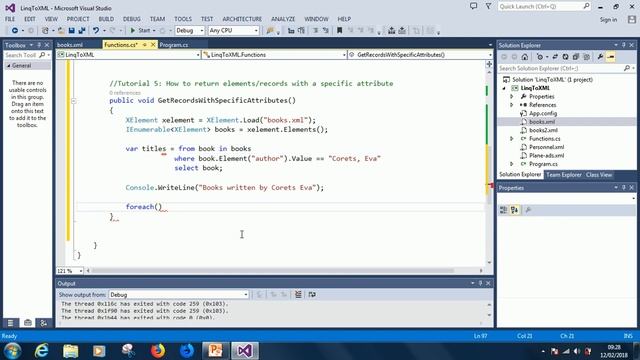Click the Save All icon in toolbar
The image size is (640, 360).
click(x=82, y=31)
